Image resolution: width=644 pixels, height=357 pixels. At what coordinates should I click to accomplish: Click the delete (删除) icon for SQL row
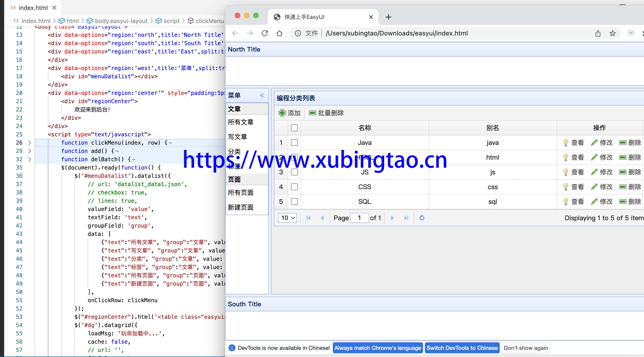point(623,202)
